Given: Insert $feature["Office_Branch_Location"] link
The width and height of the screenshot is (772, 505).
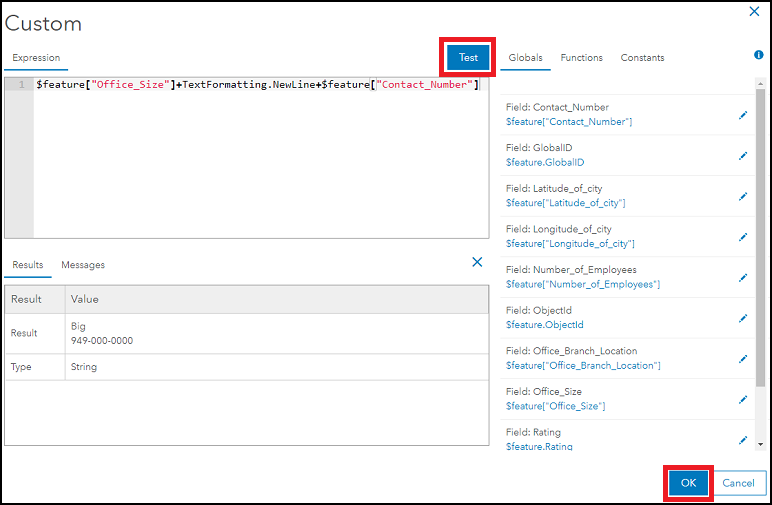Looking at the screenshot, I should pyautogui.click(x=583, y=365).
